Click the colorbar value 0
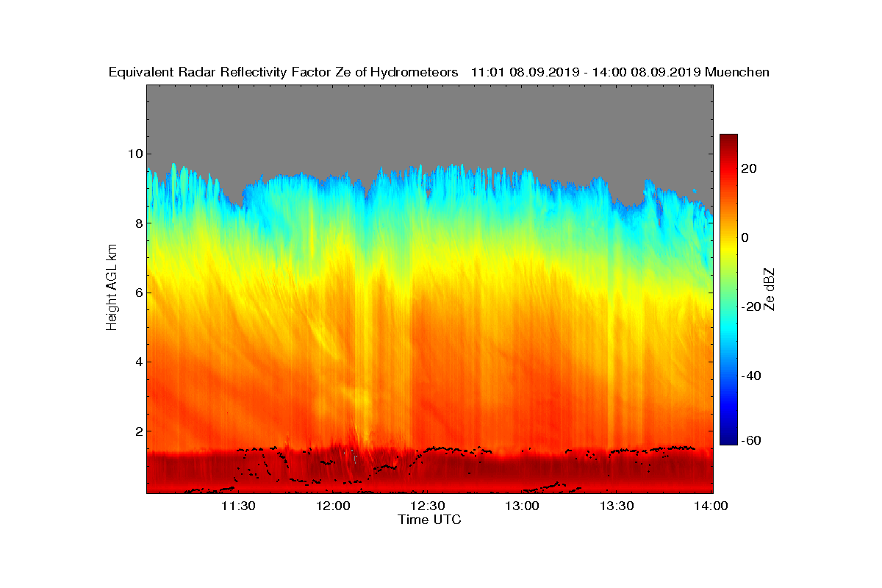The height and width of the screenshot is (588, 882). click(x=746, y=237)
